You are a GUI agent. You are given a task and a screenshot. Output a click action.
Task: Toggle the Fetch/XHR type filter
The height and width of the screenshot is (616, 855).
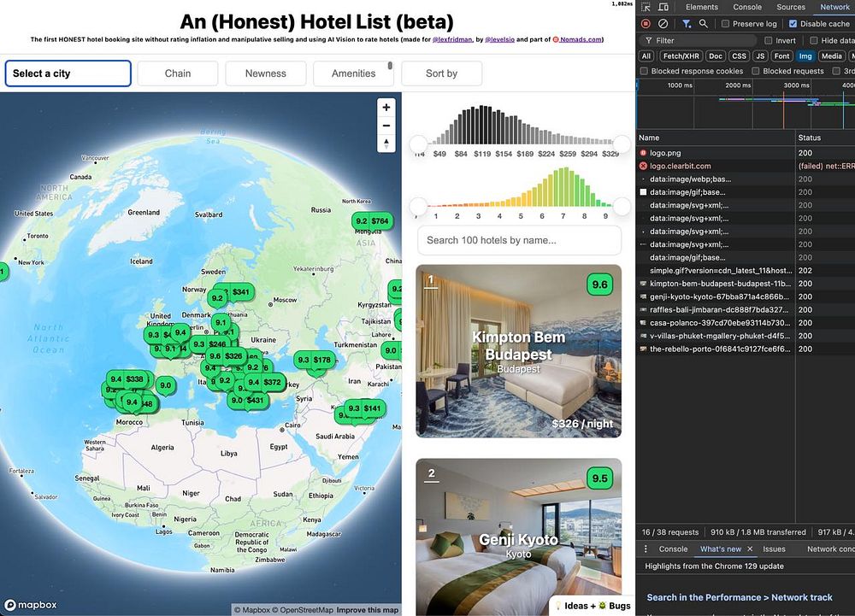coord(681,56)
